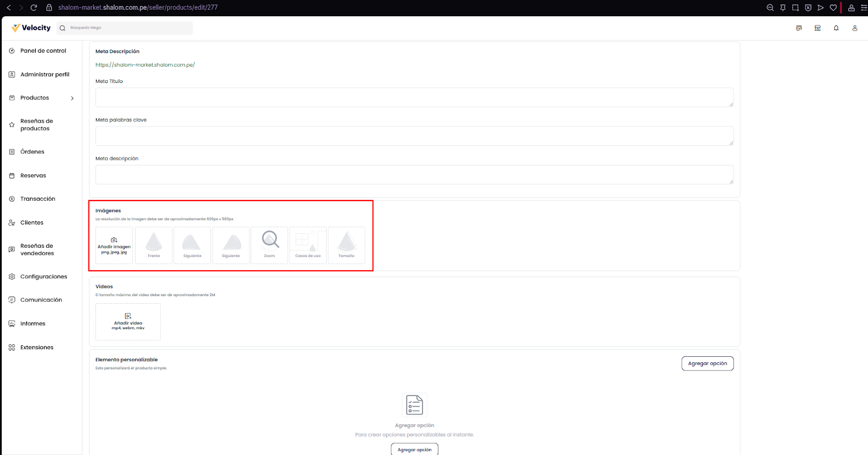Screen dimensions: 868x455
Task: Select the 'Casos de uso' image placeholder
Action: (308, 246)
